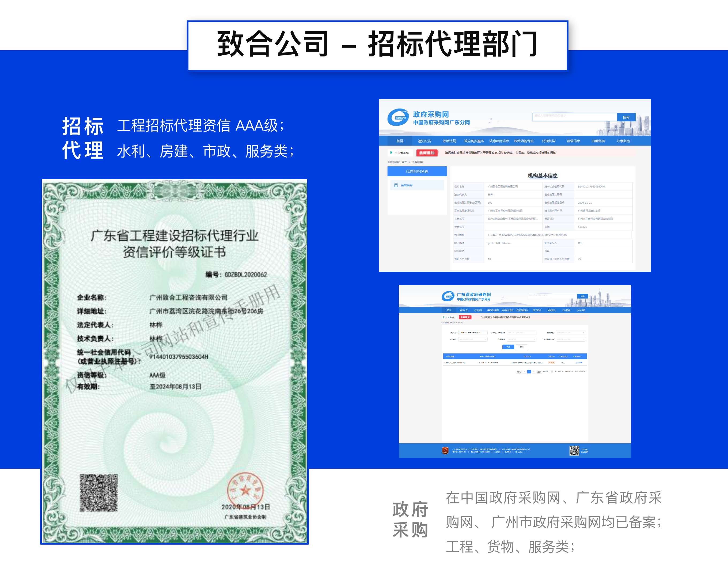Expand the 公司类型 dropdown
728x566 pixels.
click(473, 339)
